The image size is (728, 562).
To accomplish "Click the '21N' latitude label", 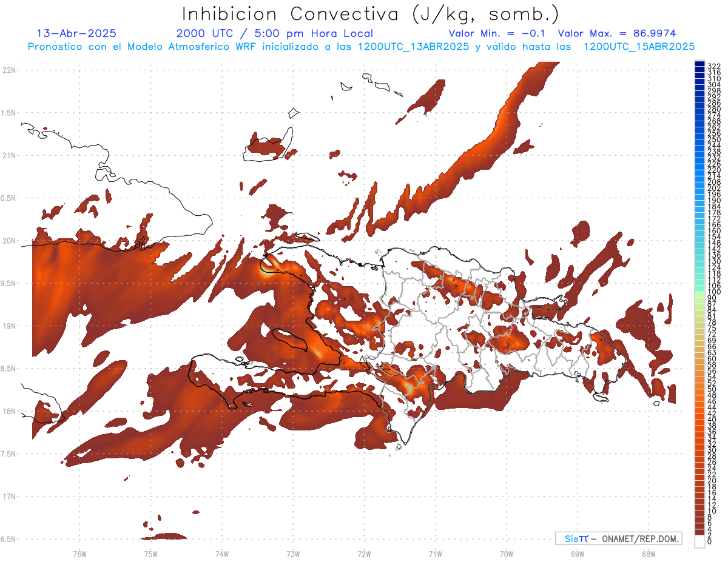I will pyautogui.click(x=9, y=155).
